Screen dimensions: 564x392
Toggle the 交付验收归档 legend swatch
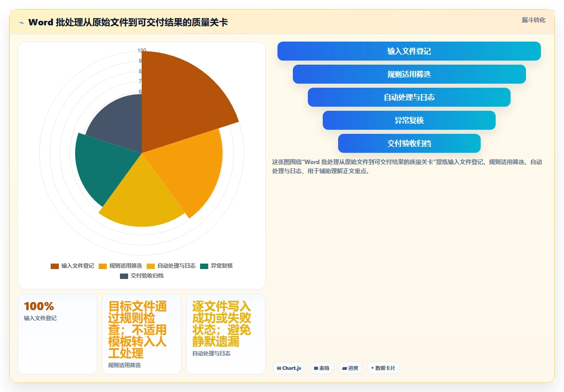pyautogui.click(x=124, y=276)
